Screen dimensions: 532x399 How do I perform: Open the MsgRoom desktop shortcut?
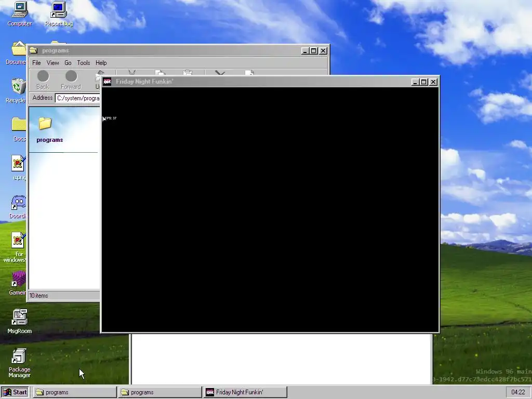(20, 321)
